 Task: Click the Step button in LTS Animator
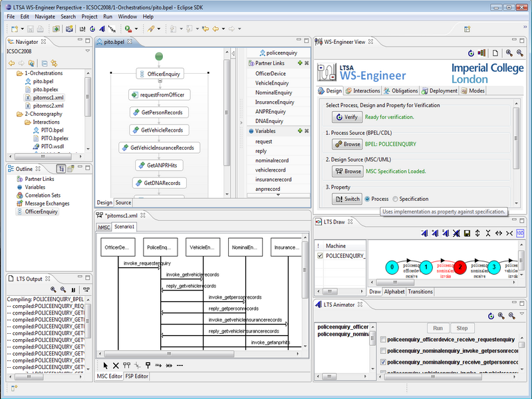point(462,328)
